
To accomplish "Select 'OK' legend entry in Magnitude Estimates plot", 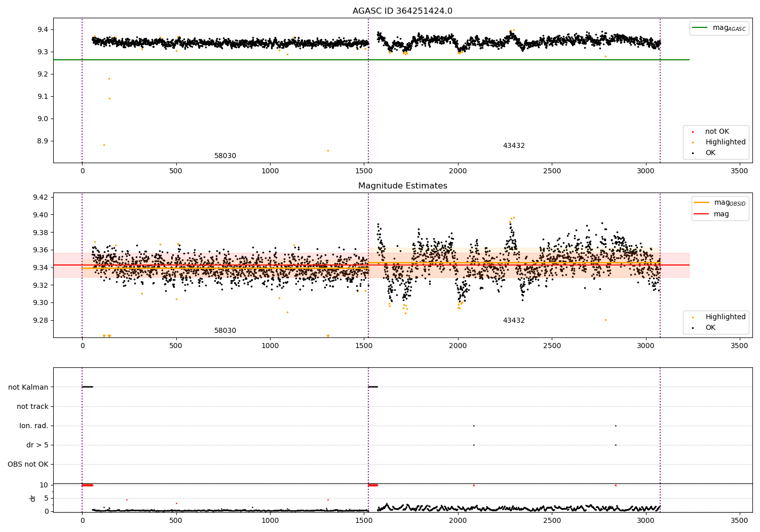I will point(710,328).
